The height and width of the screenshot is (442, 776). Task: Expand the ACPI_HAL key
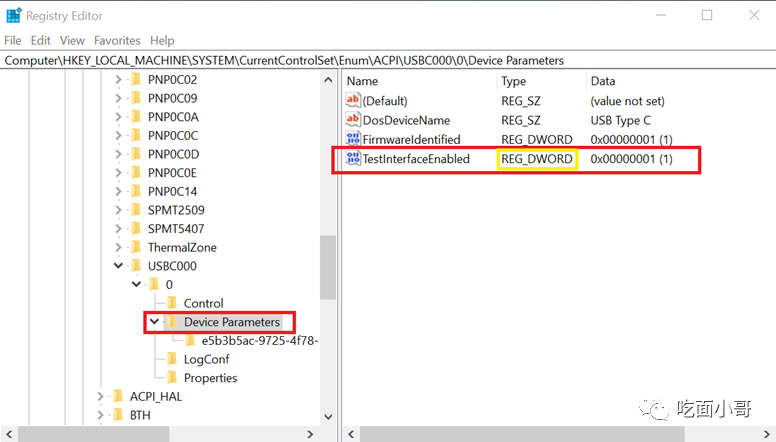(100, 396)
